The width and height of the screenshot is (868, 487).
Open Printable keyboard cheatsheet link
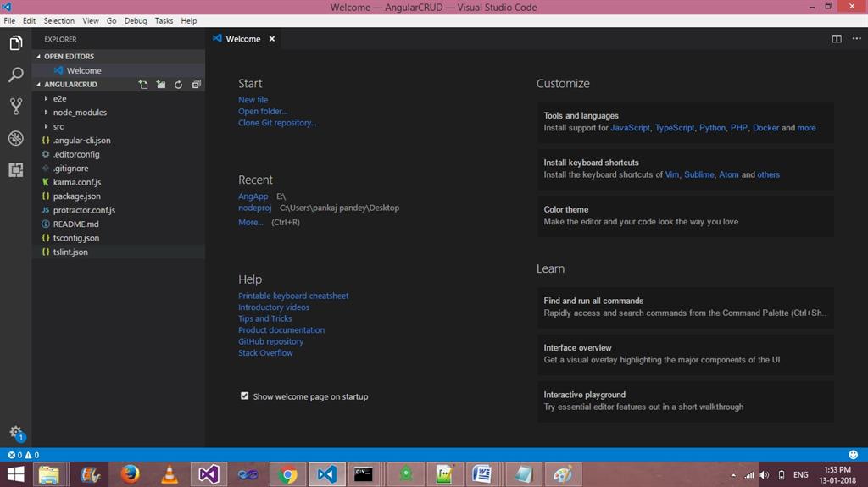coord(293,296)
